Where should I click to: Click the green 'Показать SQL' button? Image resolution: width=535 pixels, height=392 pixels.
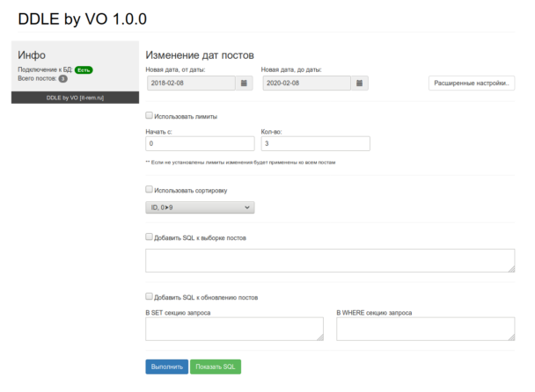click(216, 367)
